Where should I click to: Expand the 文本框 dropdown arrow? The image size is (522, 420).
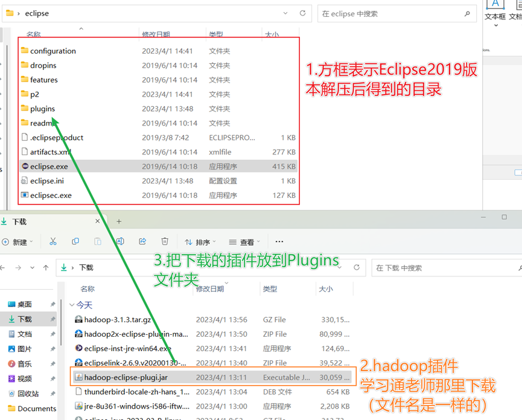[x=495, y=25]
